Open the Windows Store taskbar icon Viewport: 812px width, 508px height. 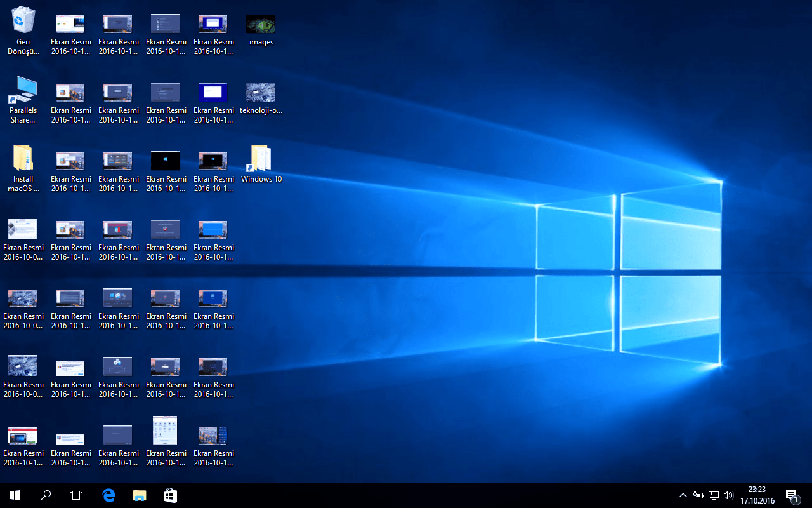[x=170, y=495]
